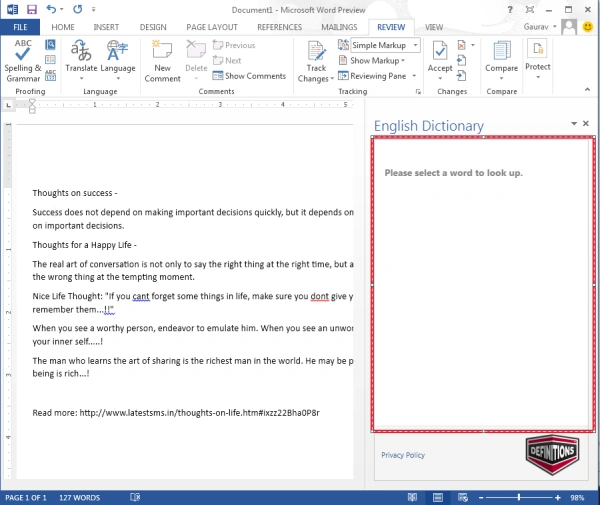600x505 pixels.
Task: Run Spelling & Grammar check
Action: coord(23,60)
